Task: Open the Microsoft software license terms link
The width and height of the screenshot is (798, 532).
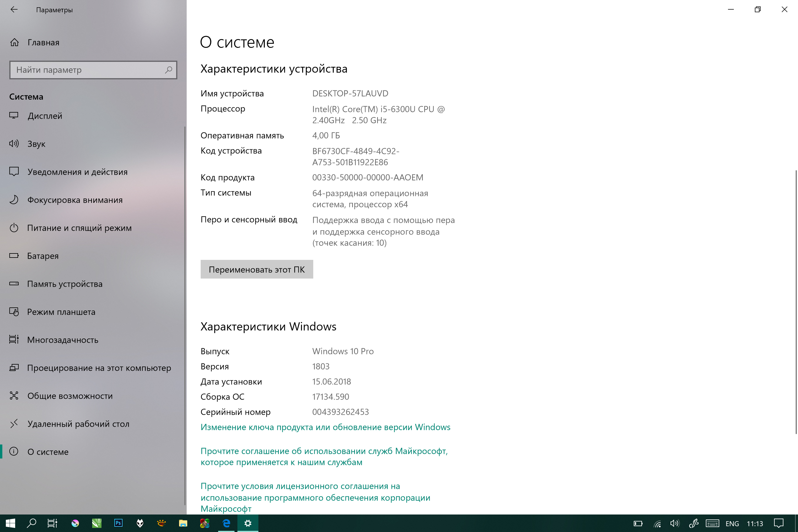Action: click(x=316, y=497)
